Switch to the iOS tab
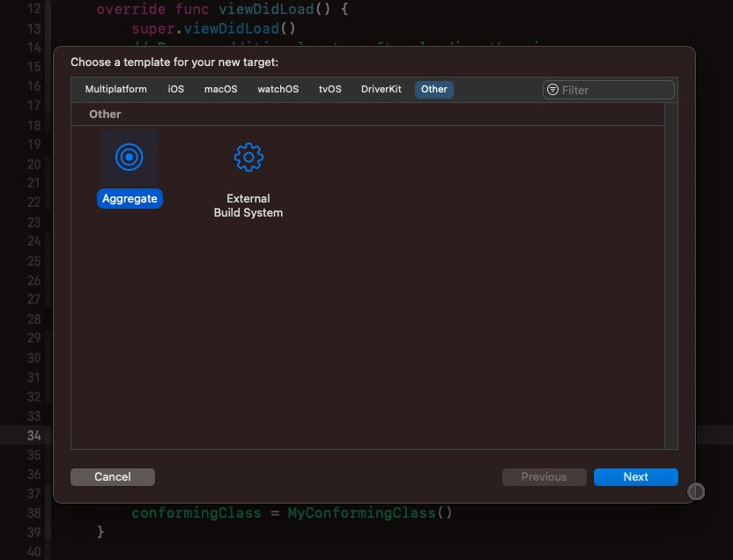This screenshot has height=560, width=733. pos(176,89)
